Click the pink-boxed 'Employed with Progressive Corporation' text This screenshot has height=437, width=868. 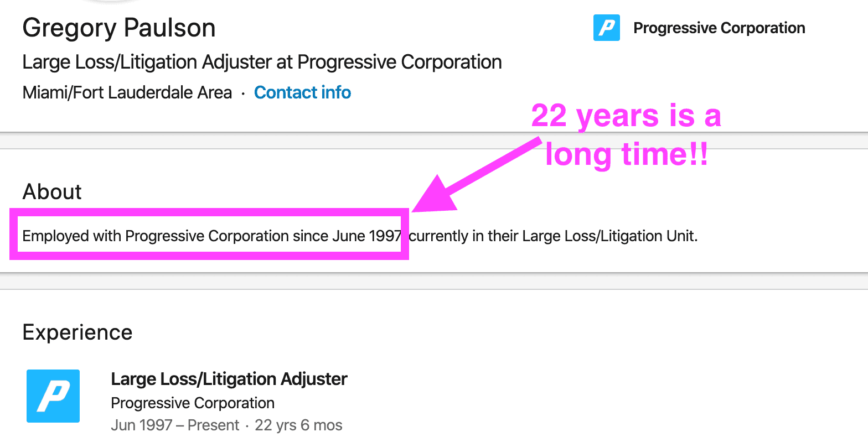[211, 236]
